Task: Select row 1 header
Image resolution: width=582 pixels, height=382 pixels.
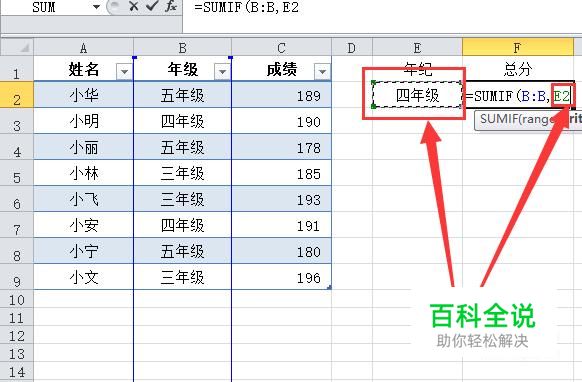Action: click(17, 69)
